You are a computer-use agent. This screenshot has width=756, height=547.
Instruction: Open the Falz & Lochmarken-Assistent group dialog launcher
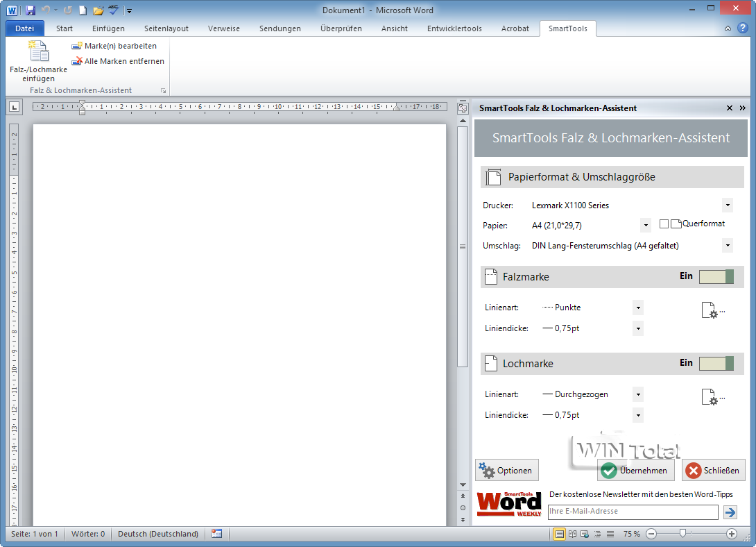click(x=164, y=91)
